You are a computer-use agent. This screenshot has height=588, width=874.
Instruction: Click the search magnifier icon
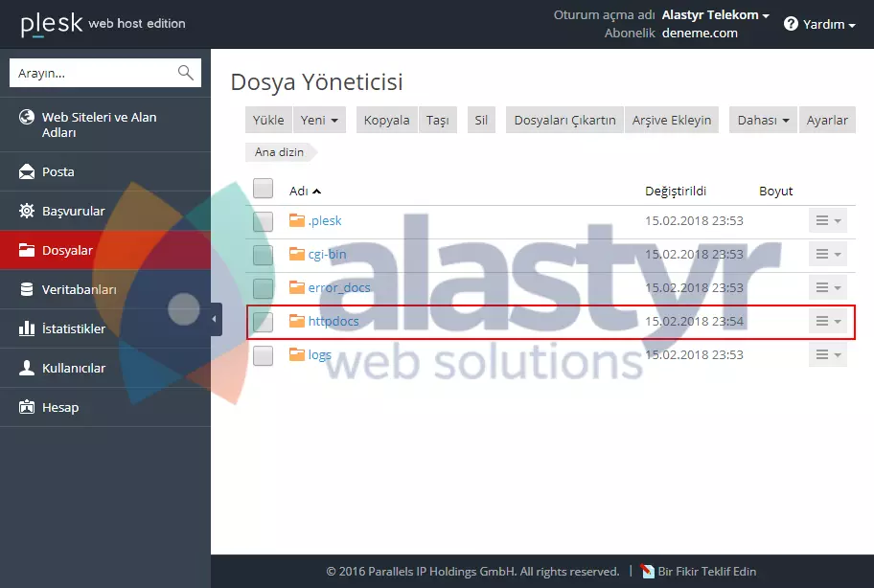(185, 72)
